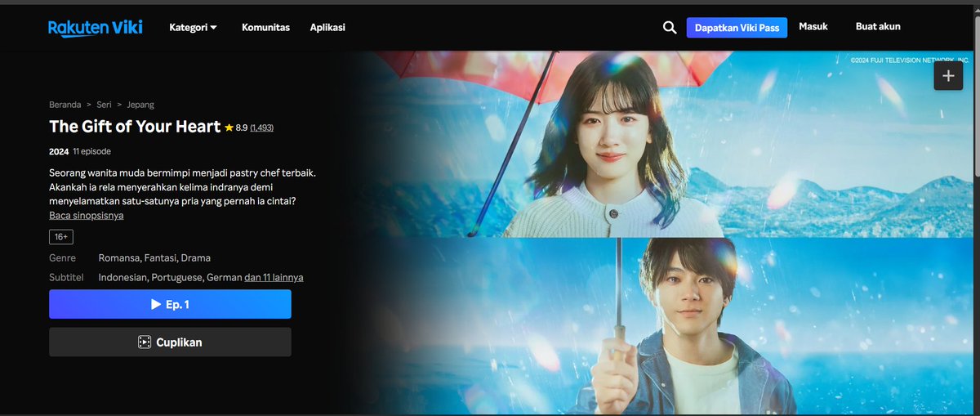Click the Dapatkan Viki Pass button
980x416 pixels.
tap(737, 28)
